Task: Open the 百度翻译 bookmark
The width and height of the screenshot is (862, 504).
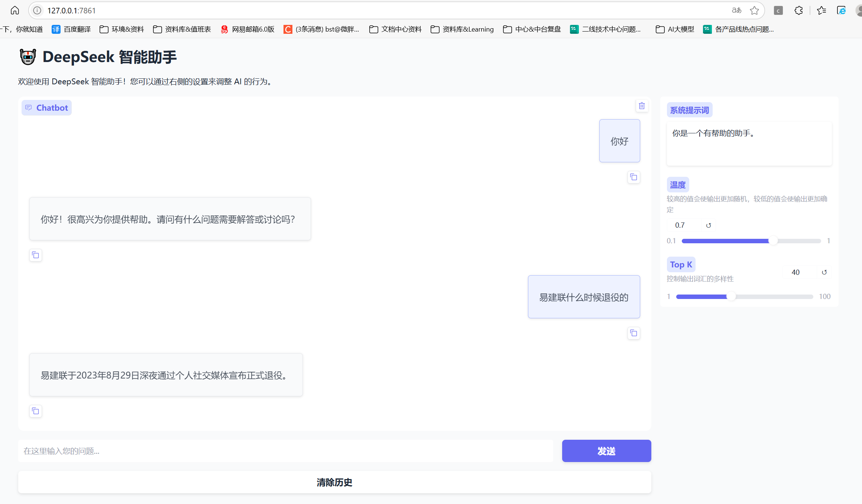Action: pos(71,29)
